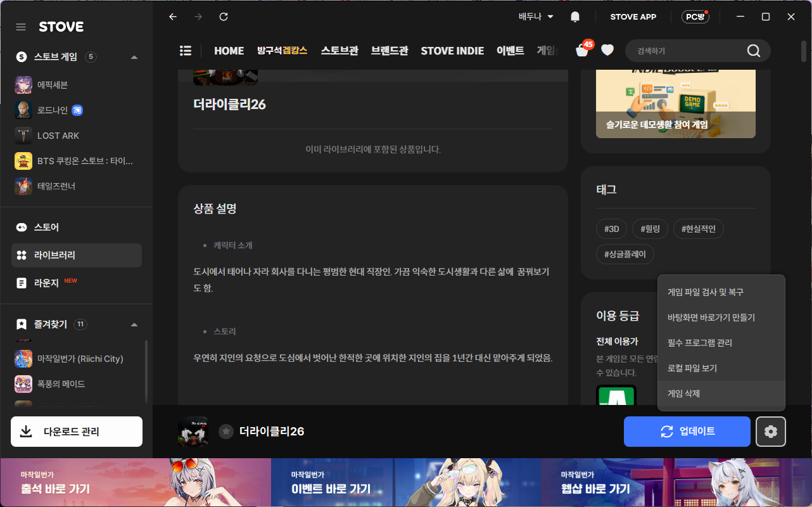Image resolution: width=812 pixels, height=507 pixels.
Task: Open notifications bell icon
Action: point(575,17)
